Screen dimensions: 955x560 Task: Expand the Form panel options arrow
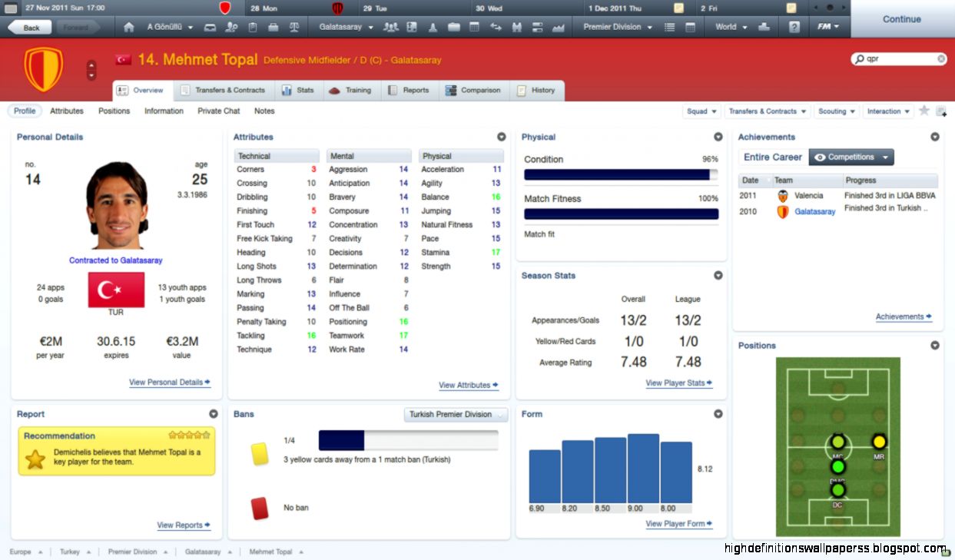coord(718,413)
